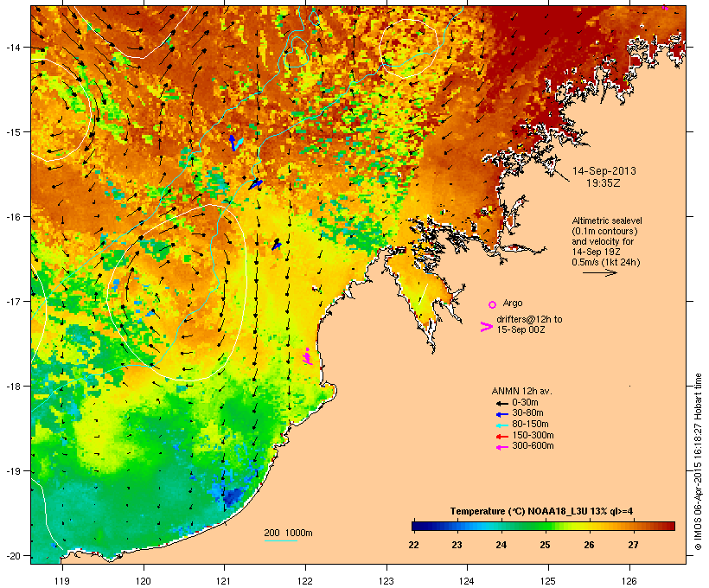Screen dimensions: 709x588
Task: Click the IMOS copyright timestamp text
Action: [x=698, y=463]
